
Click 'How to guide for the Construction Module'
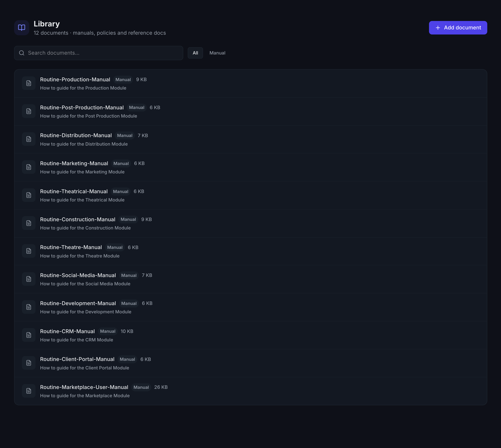point(86,228)
